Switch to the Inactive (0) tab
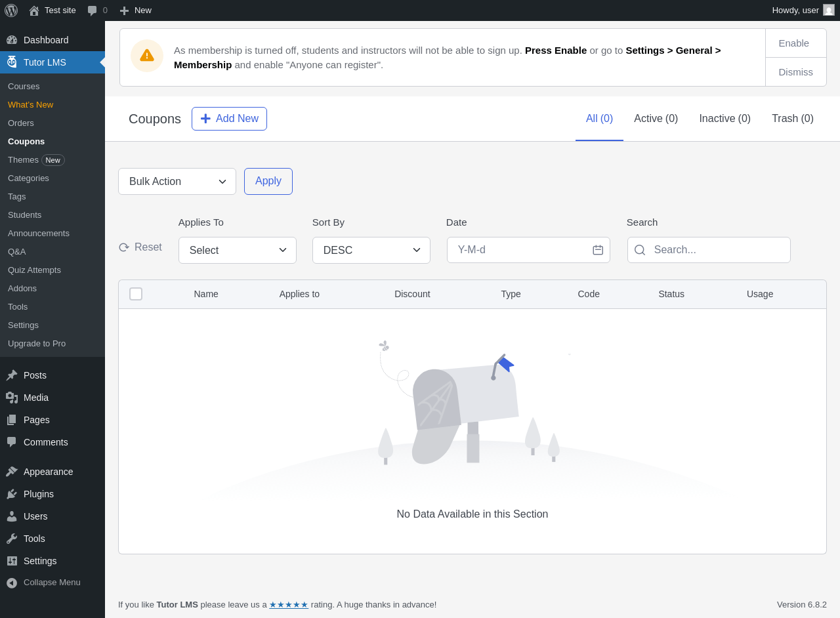The width and height of the screenshot is (840, 618). point(724,119)
